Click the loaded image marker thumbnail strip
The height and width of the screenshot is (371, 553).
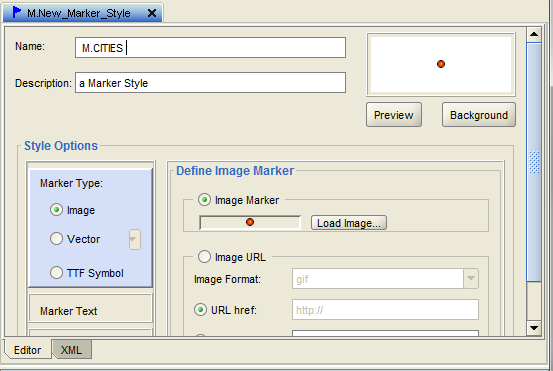[x=250, y=223]
